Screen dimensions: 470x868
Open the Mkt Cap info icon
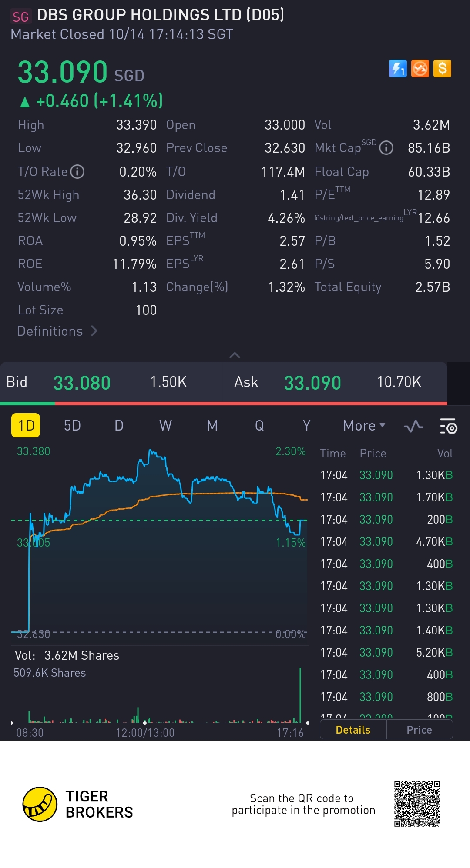[x=386, y=148]
